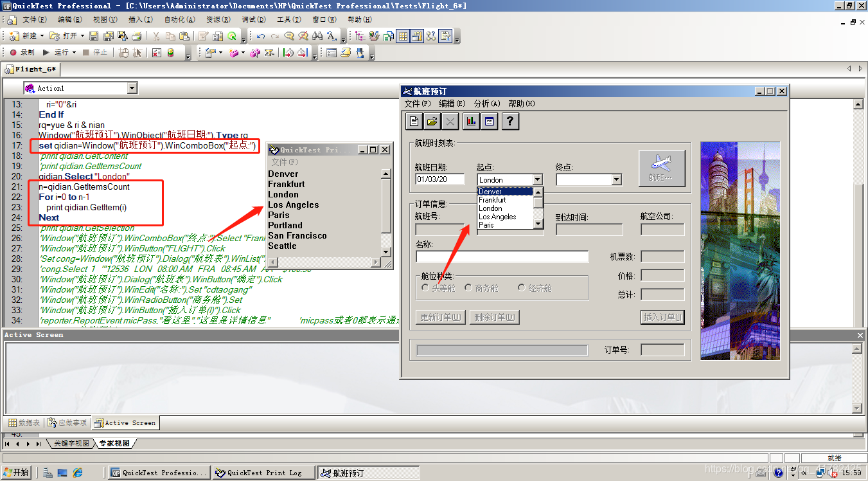The image size is (868, 481).
Task: Open the destination (终点) combo box arrow
Action: point(617,180)
